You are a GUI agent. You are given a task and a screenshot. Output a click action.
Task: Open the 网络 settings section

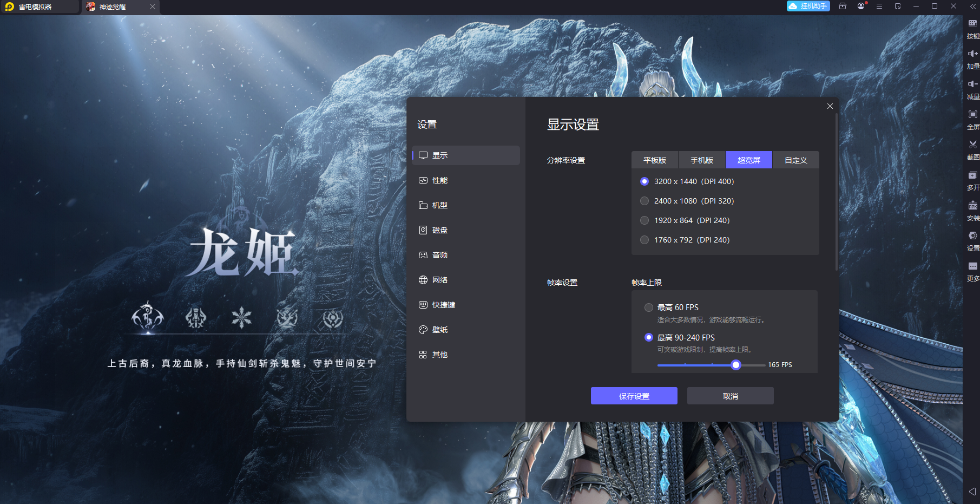466,280
